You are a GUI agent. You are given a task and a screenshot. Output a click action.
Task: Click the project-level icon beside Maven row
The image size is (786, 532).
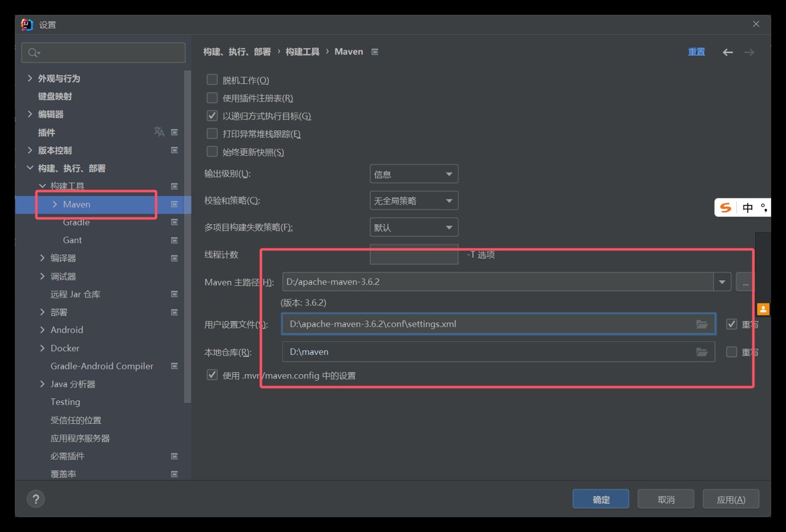pos(174,204)
